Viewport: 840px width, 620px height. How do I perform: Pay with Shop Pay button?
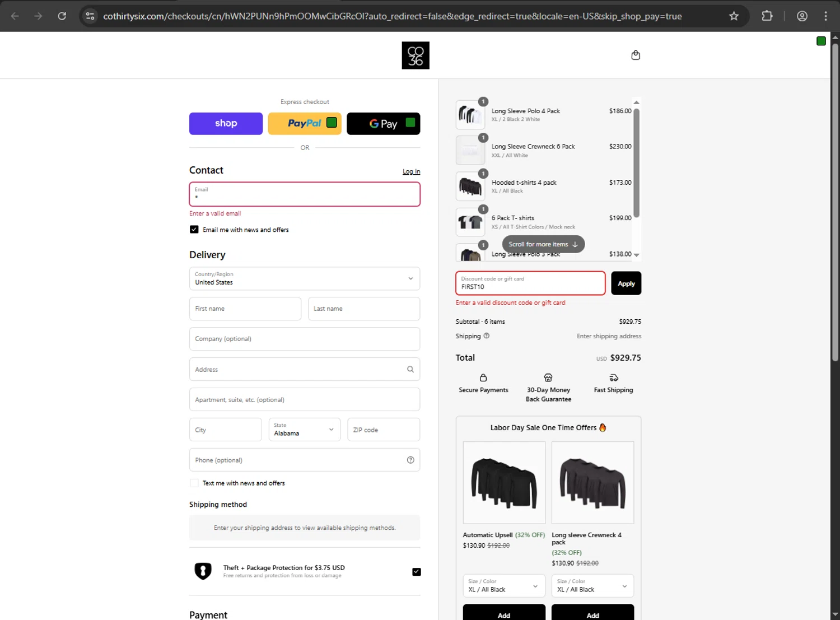click(226, 124)
